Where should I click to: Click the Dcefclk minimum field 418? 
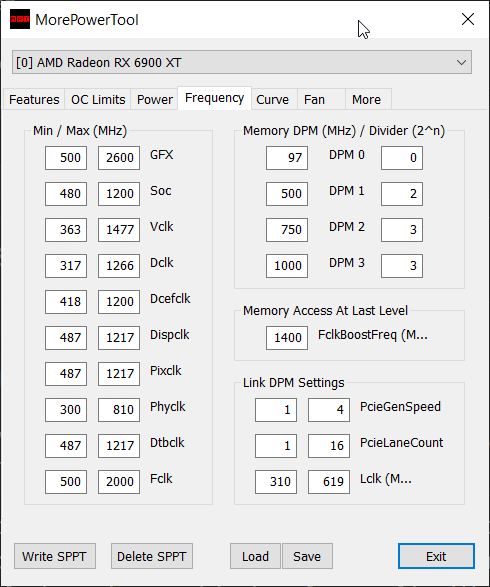click(x=66, y=301)
